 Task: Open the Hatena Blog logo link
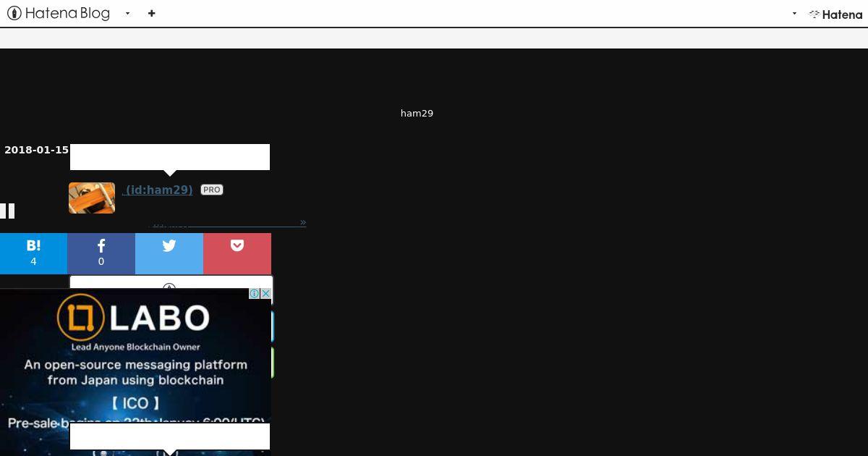(59, 13)
